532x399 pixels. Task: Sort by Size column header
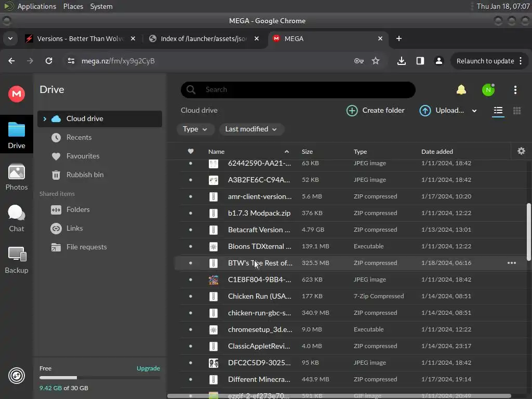[307, 152]
